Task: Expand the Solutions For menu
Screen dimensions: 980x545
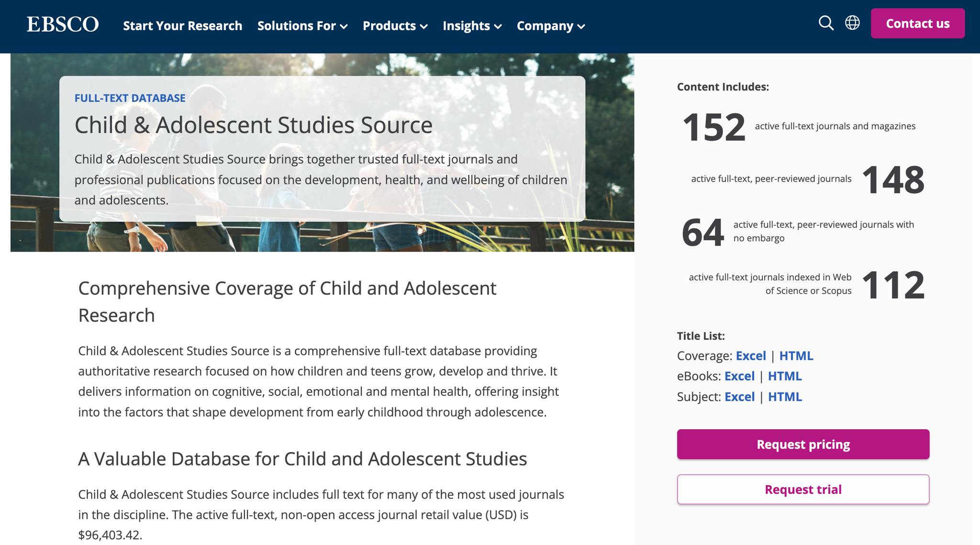Action: pyautogui.click(x=302, y=26)
